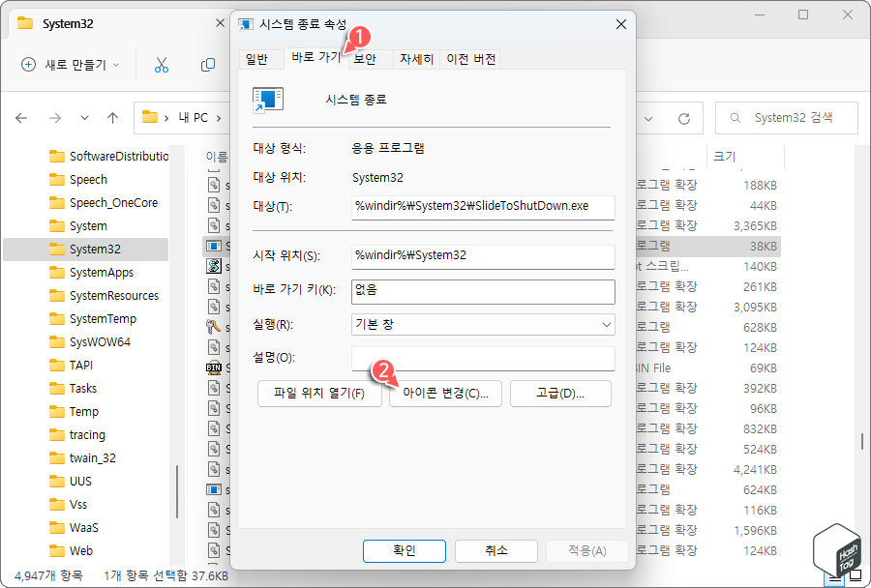Image resolution: width=871 pixels, height=588 pixels.
Task: Click the back navigation arrow
Action: 21,117
